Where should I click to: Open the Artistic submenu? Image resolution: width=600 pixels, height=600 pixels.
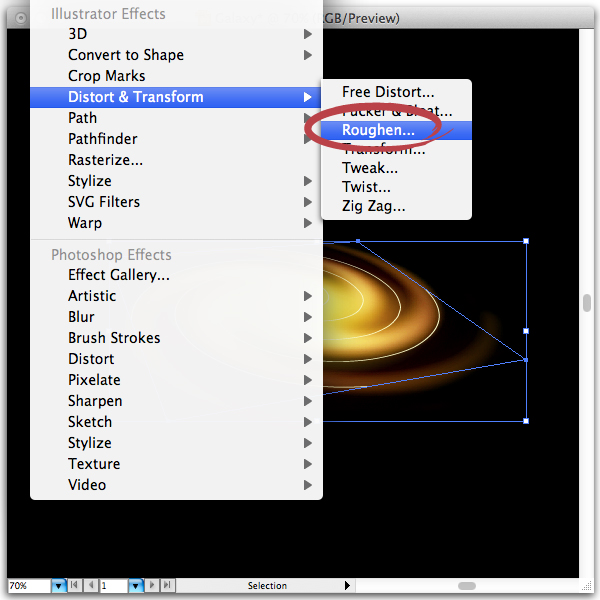[176, 296]
